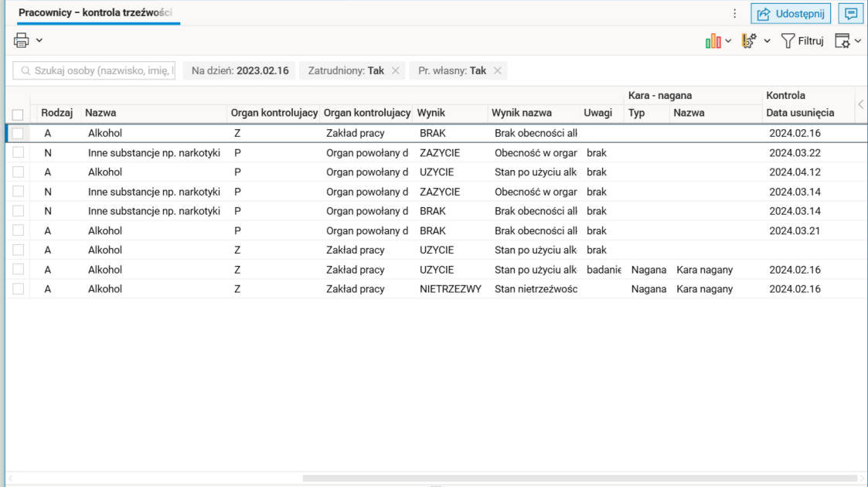Screen dimensions: 868x487
Task: Open the three-dot more options menu
Action: tap(734, 14)
